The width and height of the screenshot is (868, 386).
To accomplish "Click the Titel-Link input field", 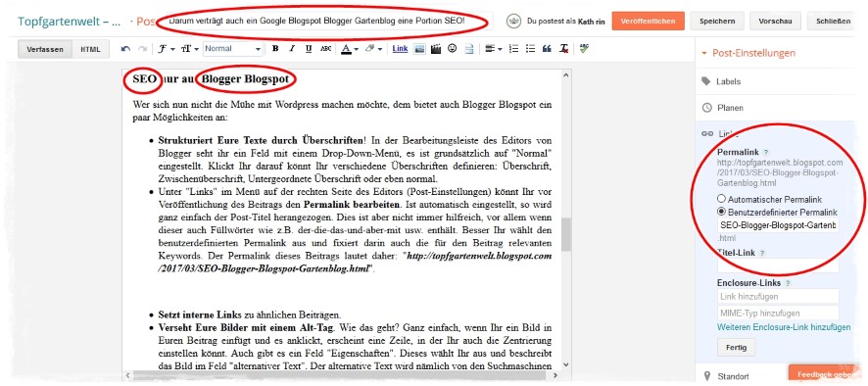I will point(778,265).
